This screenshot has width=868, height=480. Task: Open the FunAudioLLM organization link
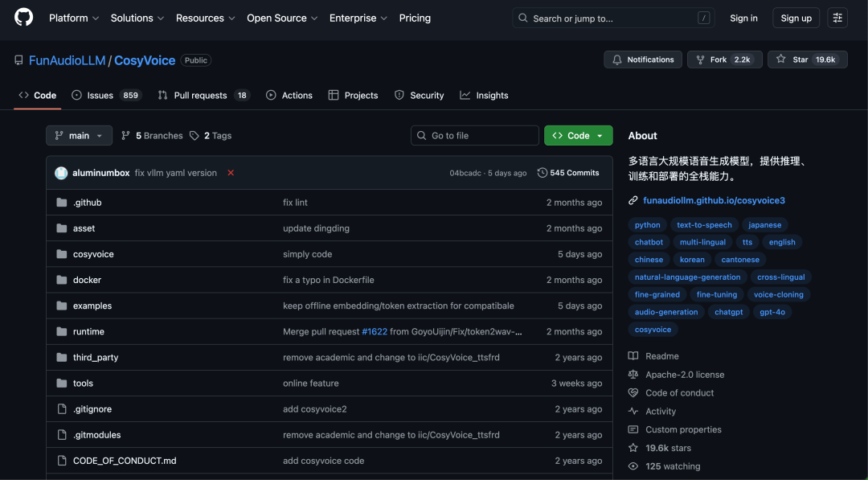tap(67, 60)
